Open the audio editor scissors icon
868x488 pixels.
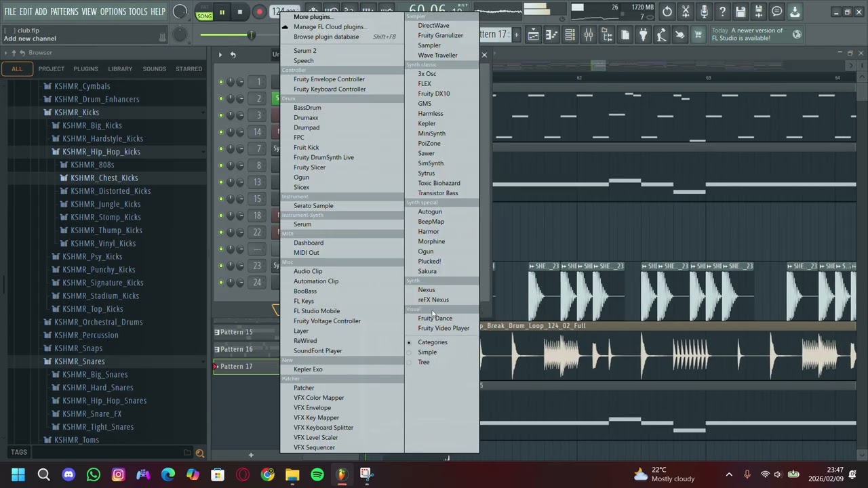(686, 12)
